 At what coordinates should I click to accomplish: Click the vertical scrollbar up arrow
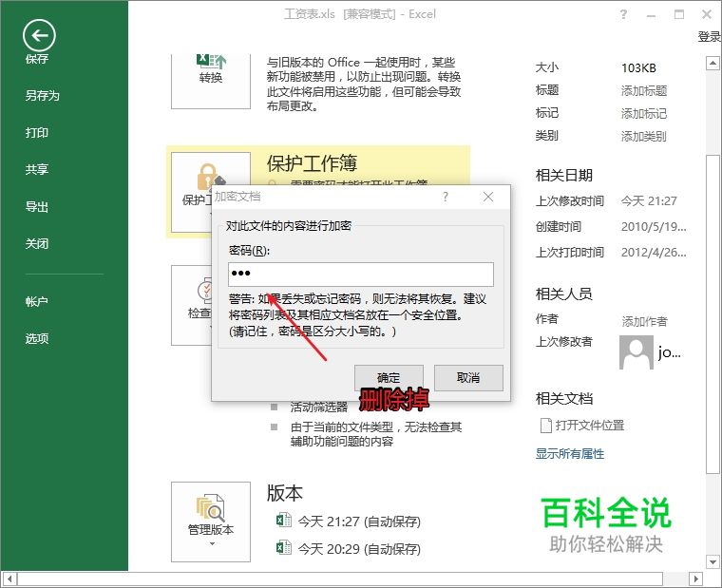coord(712,63)
